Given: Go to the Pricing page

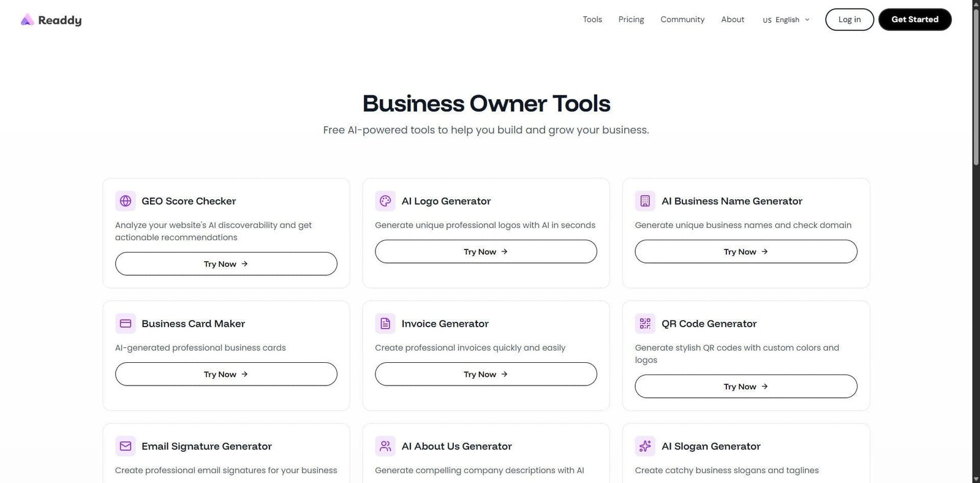Looking at the screenshot, I should 631,20.
